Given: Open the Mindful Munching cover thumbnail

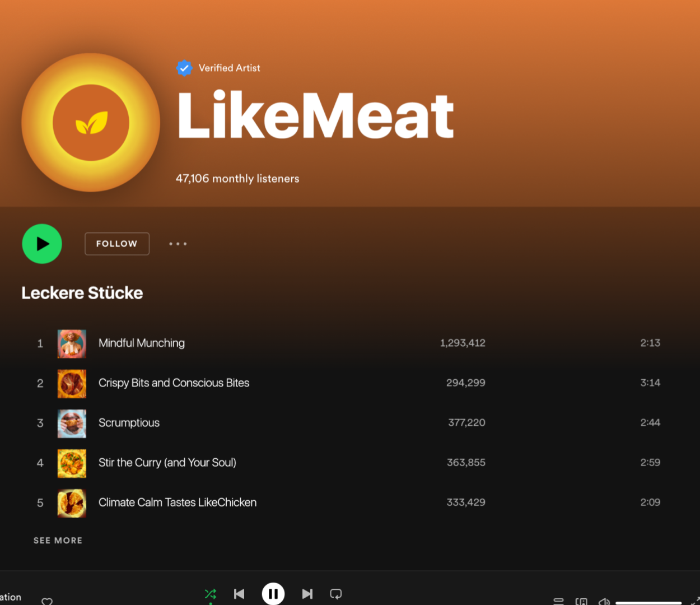Looking at the screenshot, I should 72,343.
